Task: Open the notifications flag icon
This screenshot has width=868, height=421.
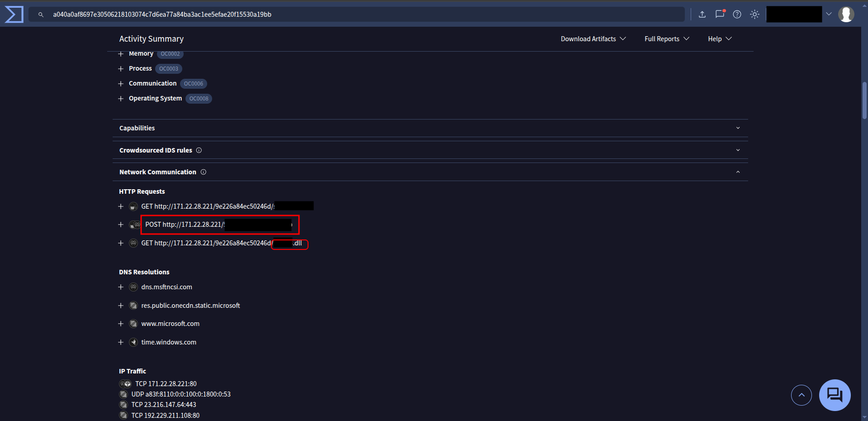Action: [x=720, y=14]
